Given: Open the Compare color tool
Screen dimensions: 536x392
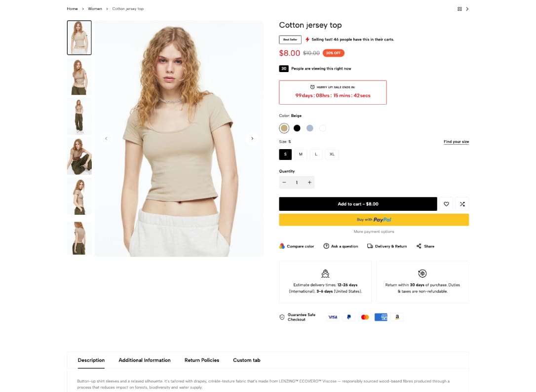Looking at the screenshot, I should 297,246.
